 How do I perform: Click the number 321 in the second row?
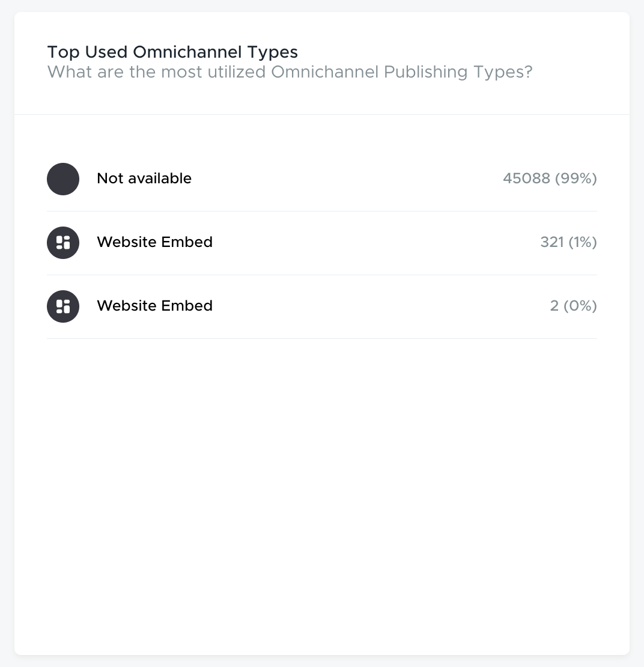(551, 242)
